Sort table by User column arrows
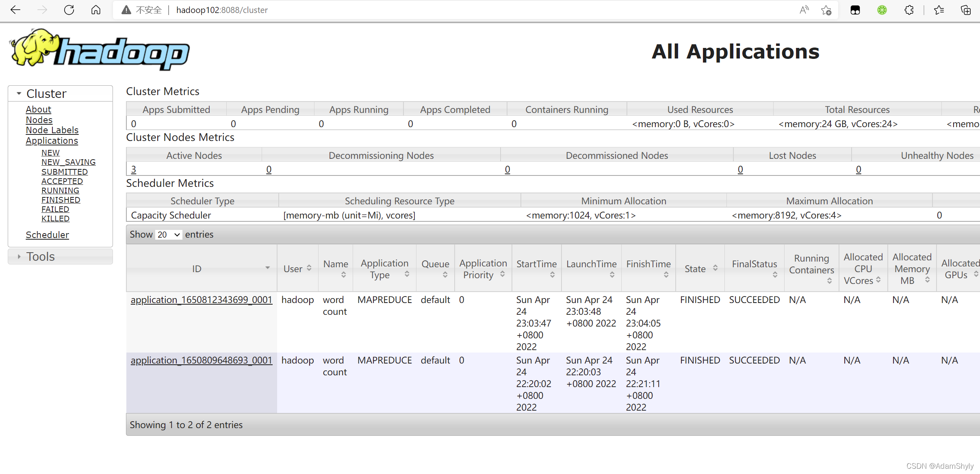Screen dimensions: 980x474 [x=309, y=268]
